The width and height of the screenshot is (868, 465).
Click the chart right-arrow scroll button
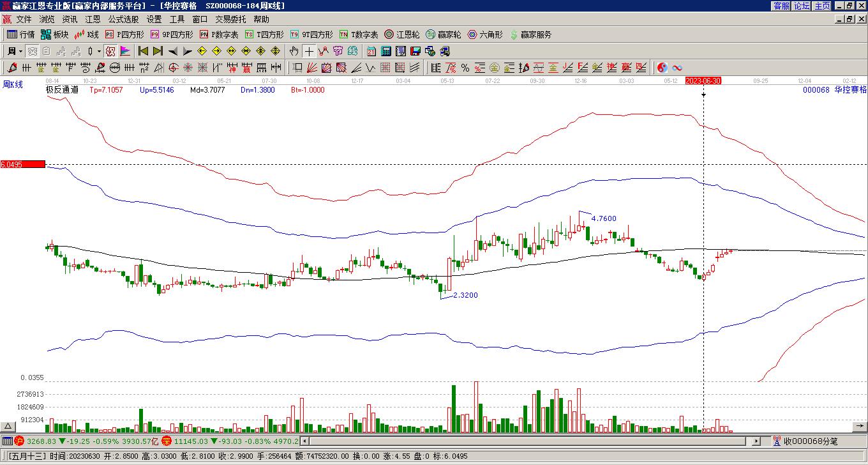pyautogui.click(x=860, y=426)
